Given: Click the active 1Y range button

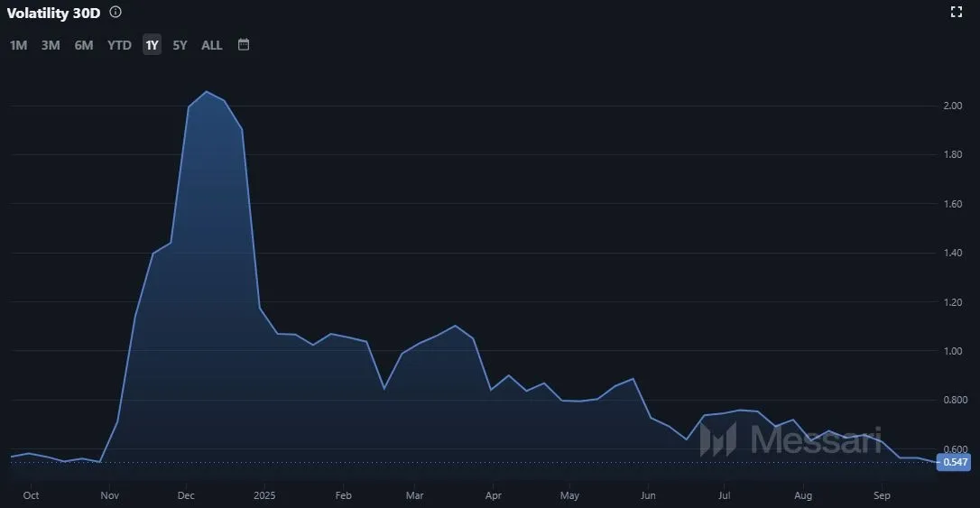Looking at the screenshot, I should point(152,45).
